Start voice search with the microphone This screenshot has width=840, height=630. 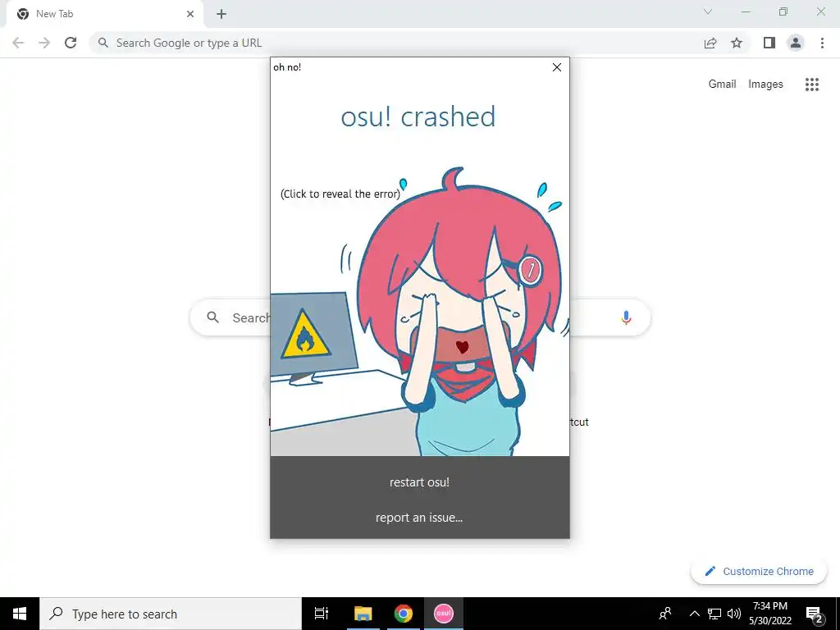[625, 317]
